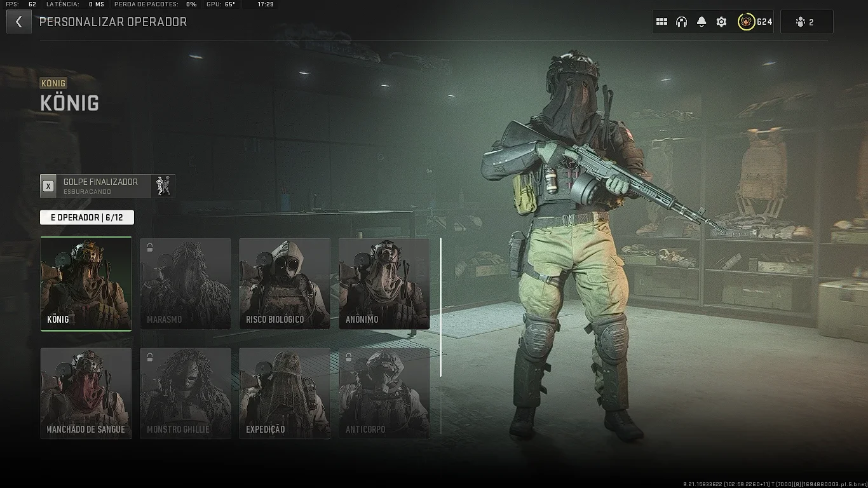The width and height of the screenshot is (868, 488).
Task: Click the Personalizar Operador title
Action: click(113, 22)
